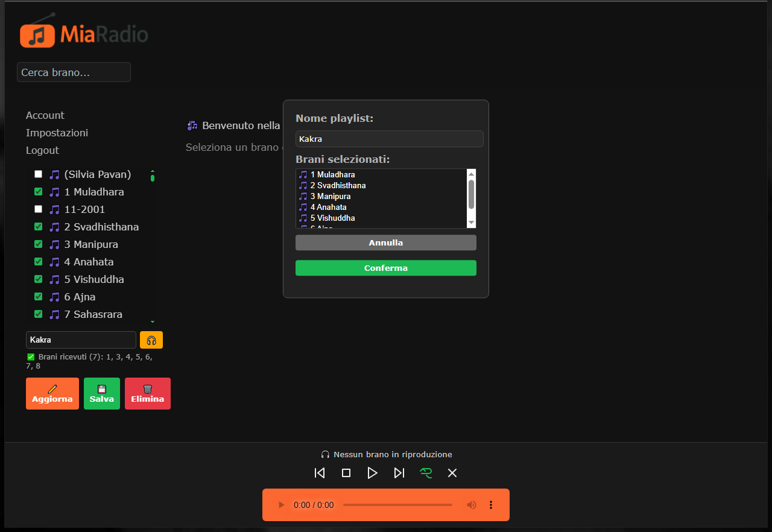Viewport: 772px width, 532px height.
Task: Check the (Silvia Pavan) checkbox
Action: (39, 174)
